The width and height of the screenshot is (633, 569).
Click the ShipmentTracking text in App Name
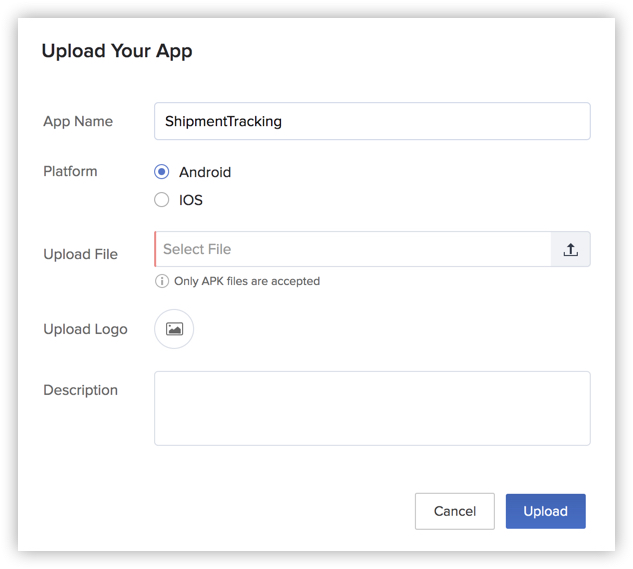point(223,121)
